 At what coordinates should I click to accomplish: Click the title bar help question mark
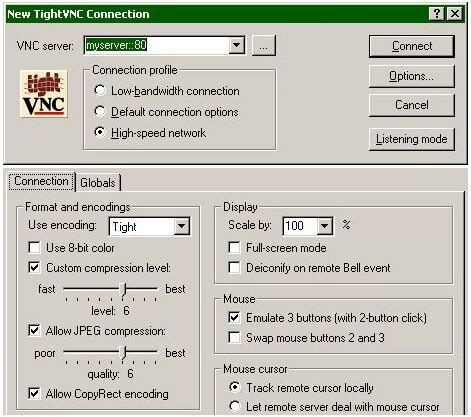click(x=436, y=14)
